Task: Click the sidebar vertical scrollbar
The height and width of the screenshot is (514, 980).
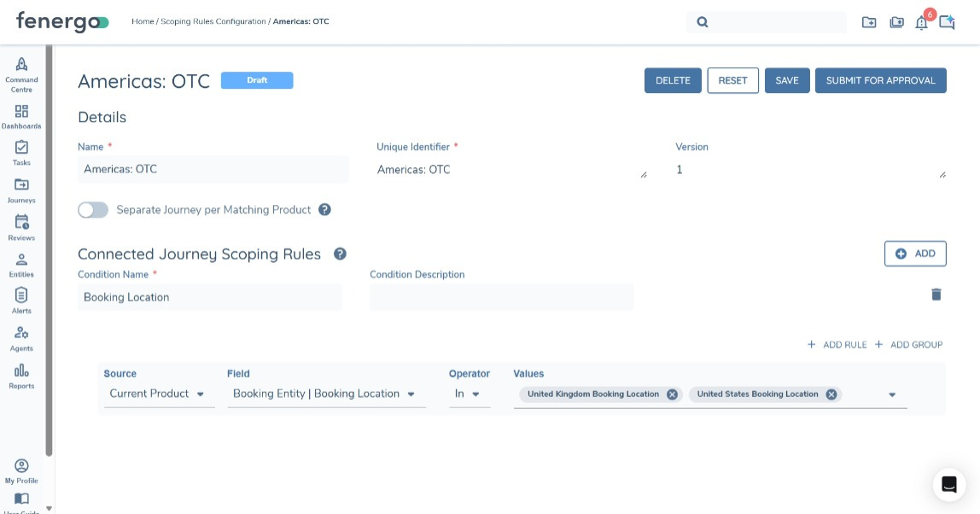Action: tap(50, 256)
